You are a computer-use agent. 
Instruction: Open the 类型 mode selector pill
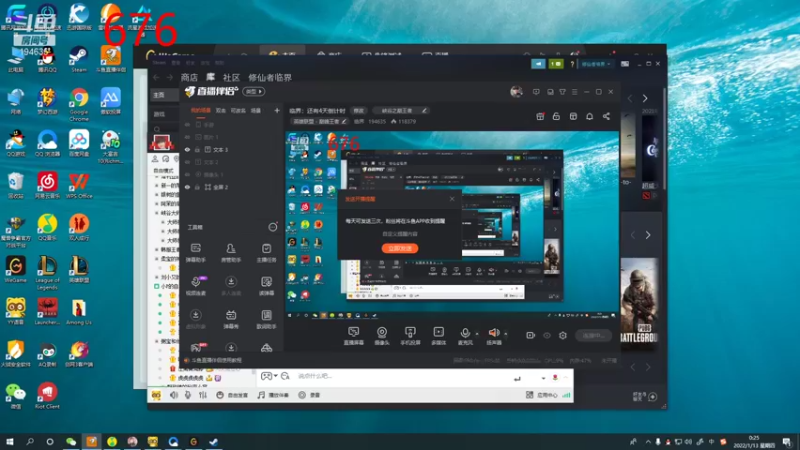(x=254, y=91)
